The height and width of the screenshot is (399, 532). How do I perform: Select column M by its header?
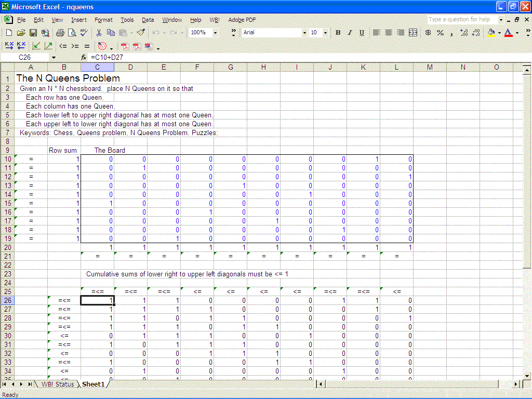click(430, 67)
